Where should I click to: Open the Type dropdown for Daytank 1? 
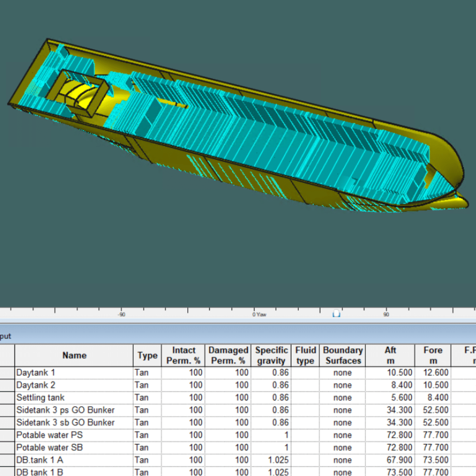pos(147,372)
